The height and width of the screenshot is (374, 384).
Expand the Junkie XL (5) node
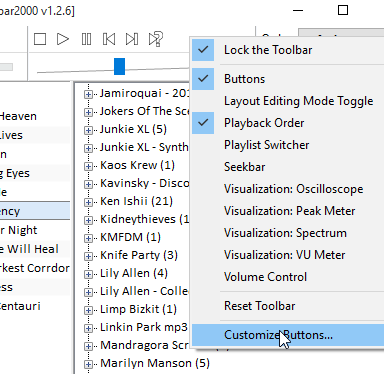click(x=88, y=130)
